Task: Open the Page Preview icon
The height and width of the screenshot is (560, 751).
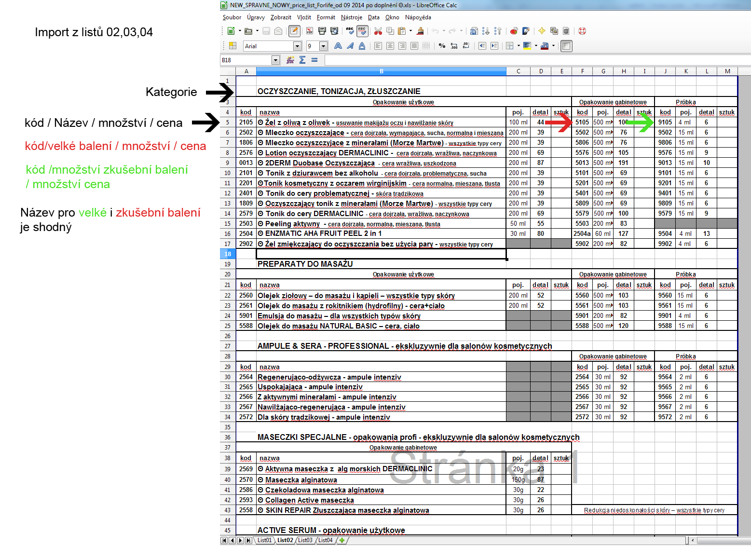Action: click(334, 31)
